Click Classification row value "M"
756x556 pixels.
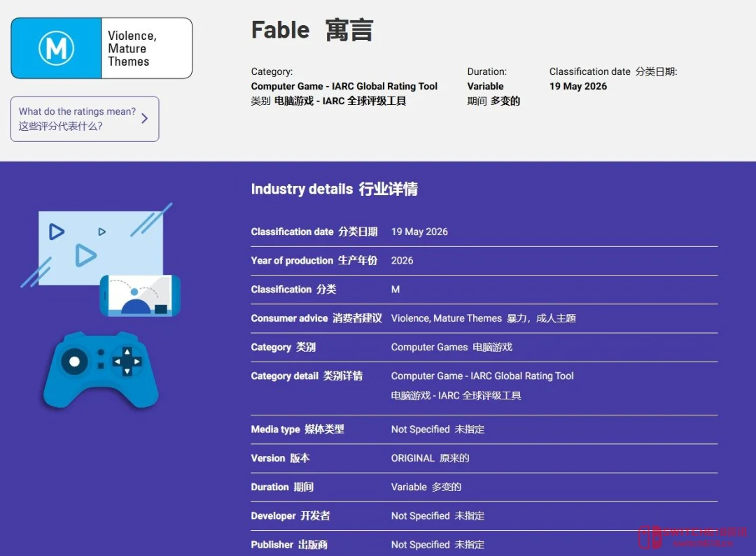coord(395,290)
